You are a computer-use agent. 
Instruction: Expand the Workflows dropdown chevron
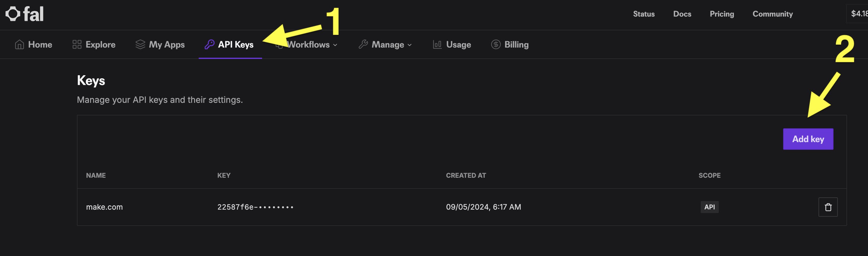(335, 45)
